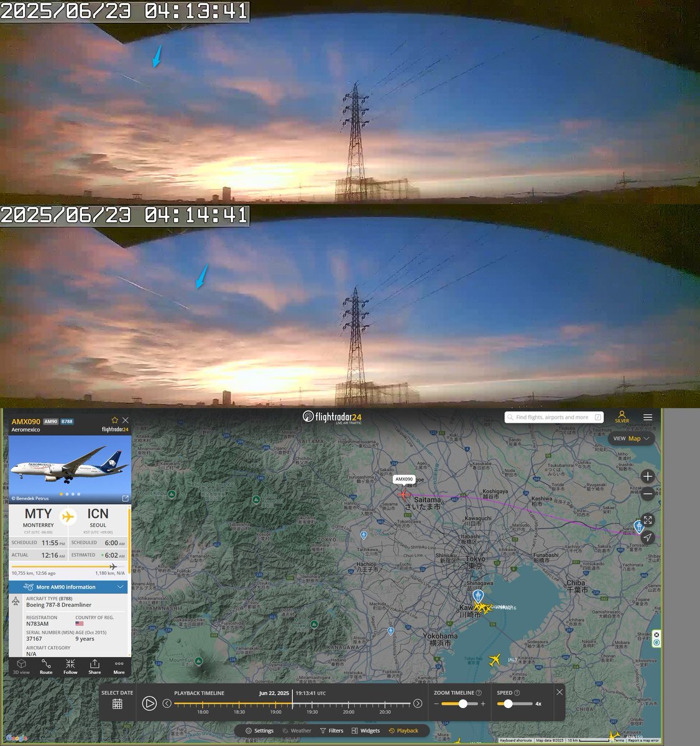Open the SILVER account menu

pyautogui.click(x=622, y=417)
